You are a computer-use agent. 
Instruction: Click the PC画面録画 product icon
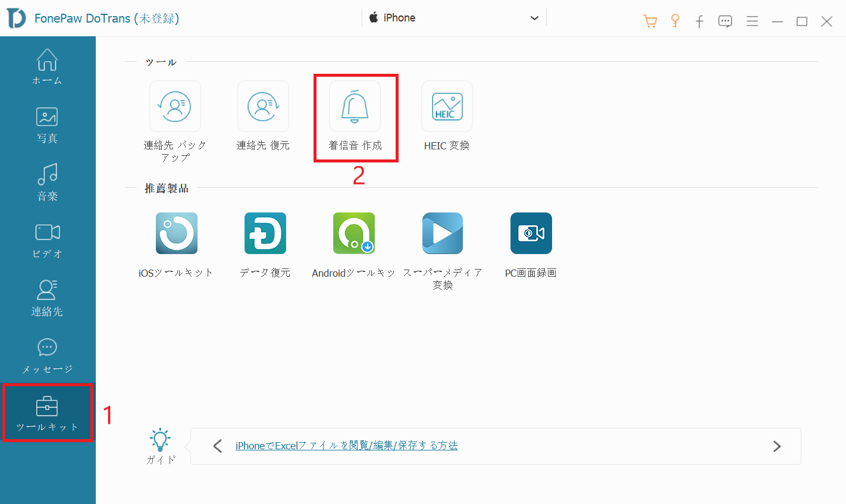coord(531,233)
